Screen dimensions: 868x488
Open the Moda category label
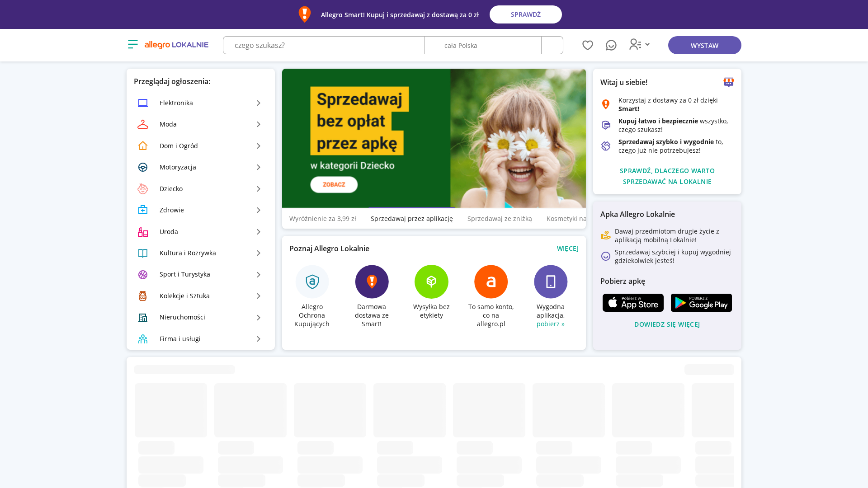[168, 124]
